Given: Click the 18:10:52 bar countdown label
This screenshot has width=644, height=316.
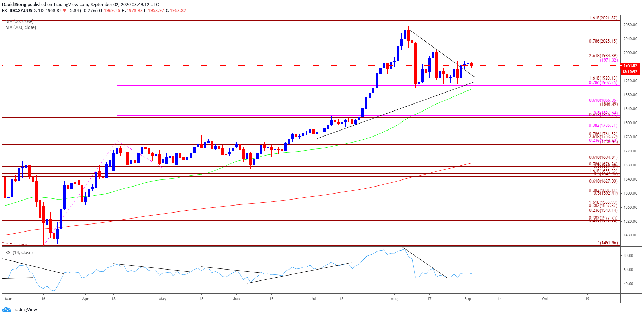Looking at the screenshot, I should [630, 72].
